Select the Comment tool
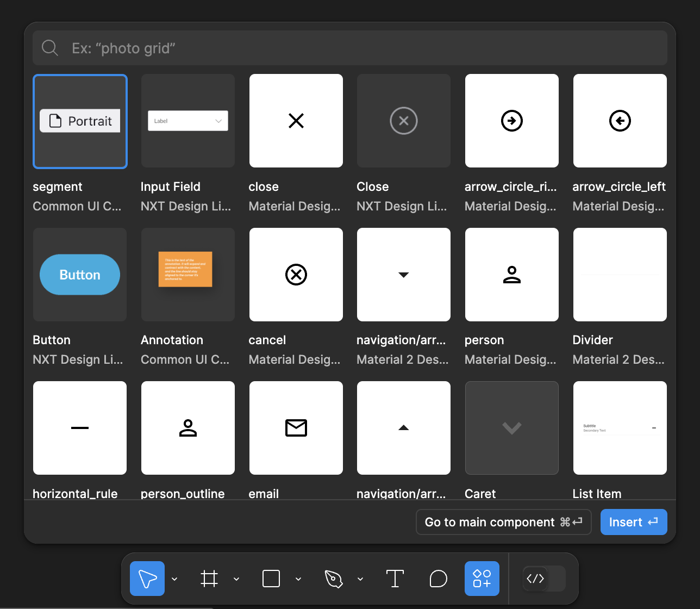The image size is (700, 609). (x=439, y=579)
